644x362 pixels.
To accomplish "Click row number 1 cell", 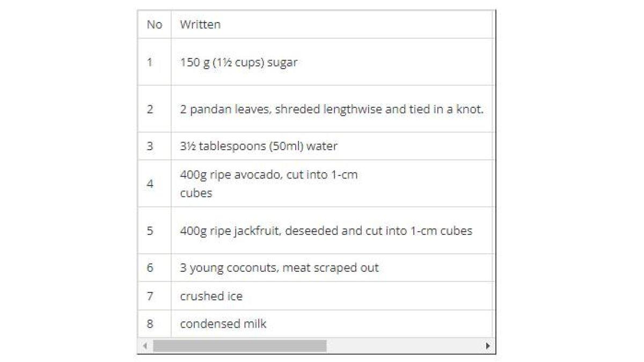I will click(155, 62).
